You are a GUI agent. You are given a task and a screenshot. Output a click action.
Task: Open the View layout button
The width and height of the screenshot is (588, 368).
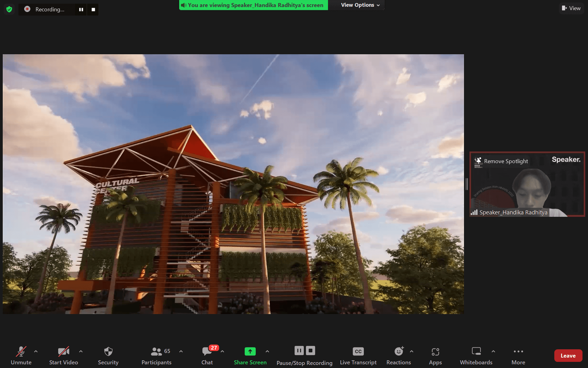571,8
